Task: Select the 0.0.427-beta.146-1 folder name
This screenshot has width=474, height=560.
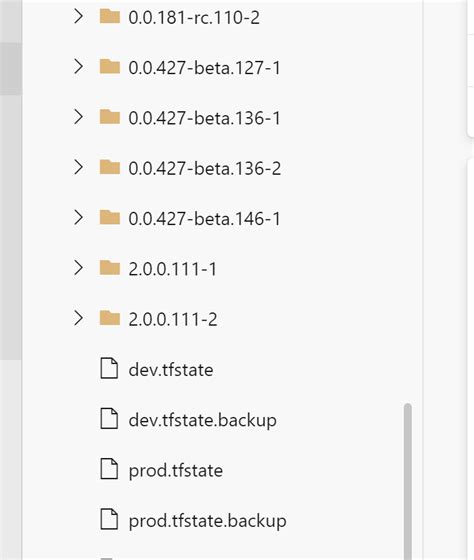Action: (204, 219)
